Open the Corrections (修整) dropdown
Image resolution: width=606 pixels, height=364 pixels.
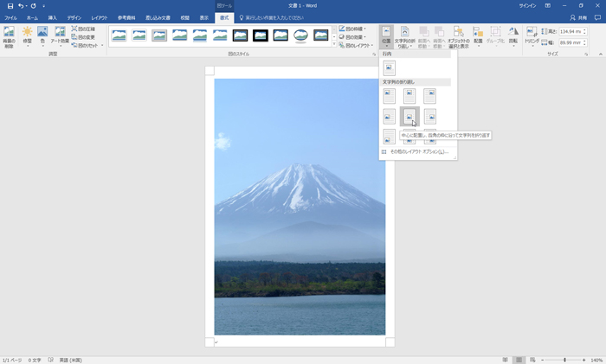(x=28, y=36)
